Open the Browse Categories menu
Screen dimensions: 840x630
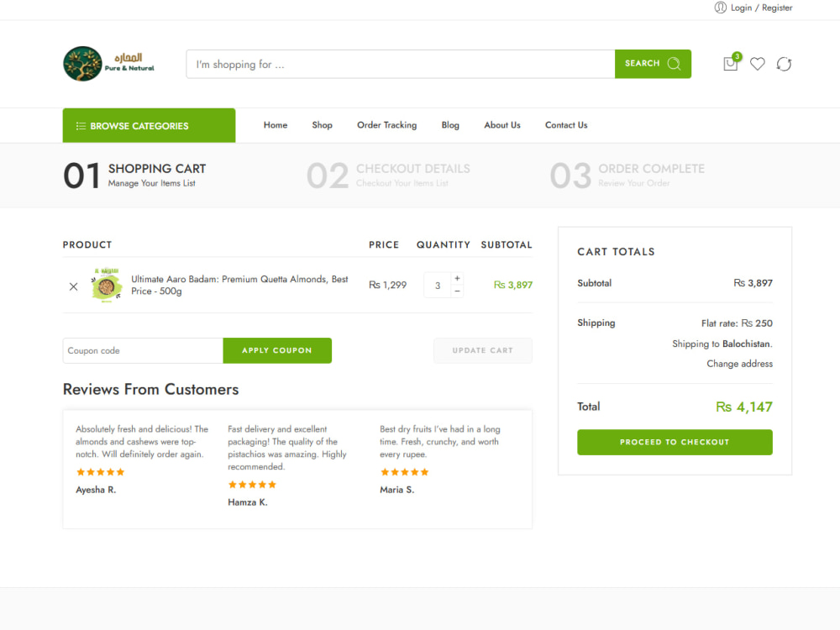(x=149, y=126)
